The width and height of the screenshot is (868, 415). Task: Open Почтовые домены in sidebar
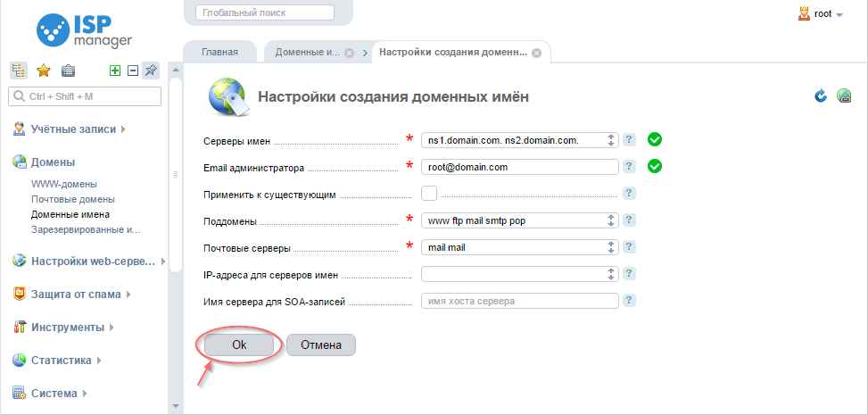[72, 199]
